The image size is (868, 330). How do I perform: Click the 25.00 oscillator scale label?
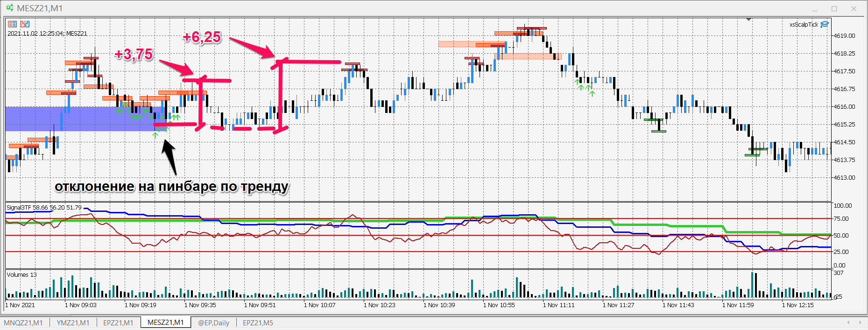[841, 252]
